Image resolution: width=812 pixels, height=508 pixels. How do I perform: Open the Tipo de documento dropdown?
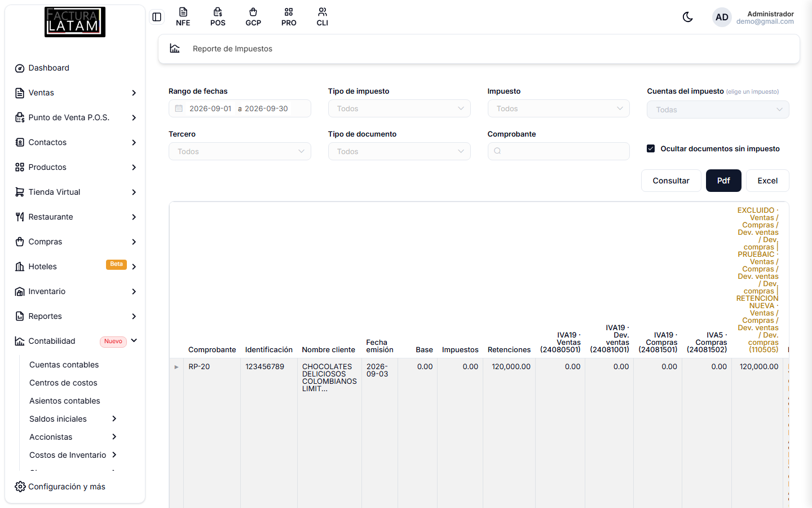[x=399, y=151]
